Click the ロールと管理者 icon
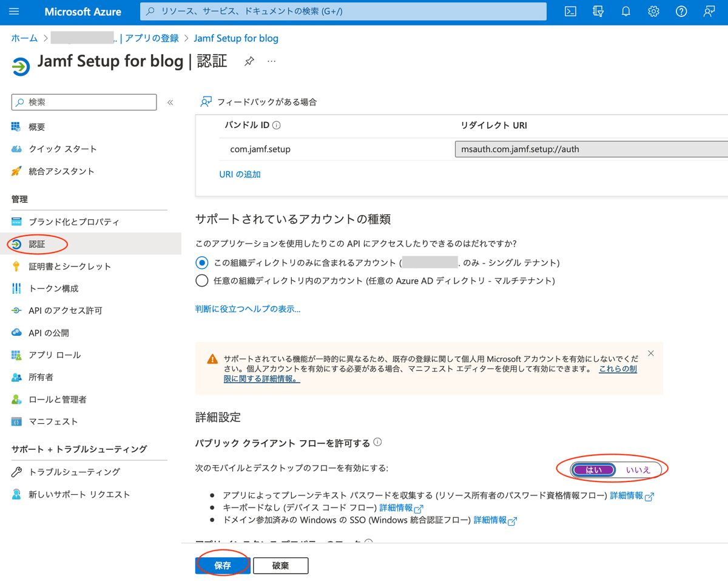Viewport: 728px width, 581px height. [x=16, y=399]
